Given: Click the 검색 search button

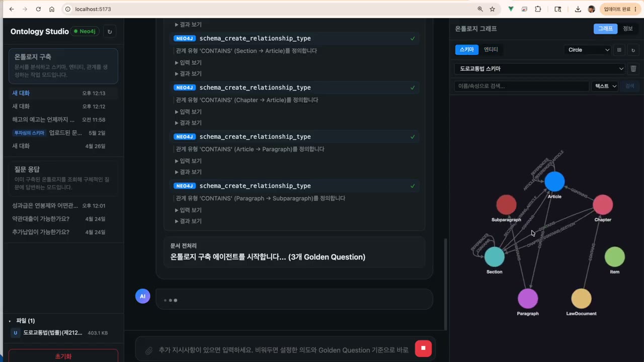Looking at the screenshot, I should [630, 86].
